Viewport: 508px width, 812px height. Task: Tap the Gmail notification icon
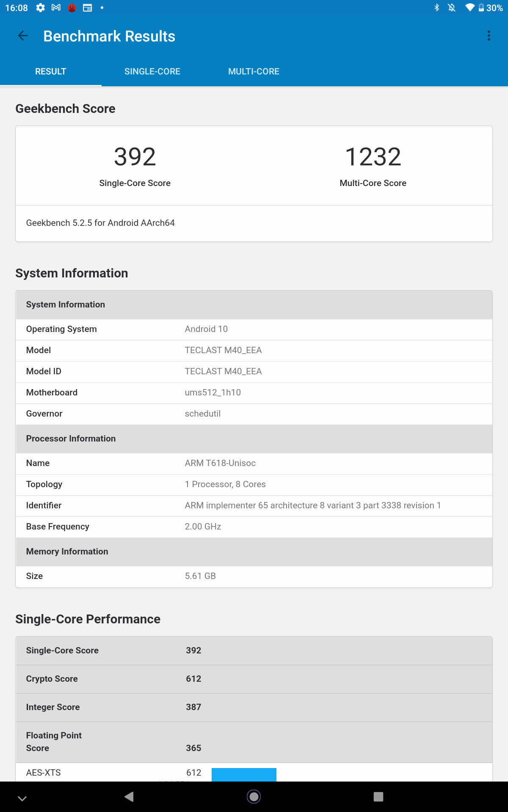56,8
